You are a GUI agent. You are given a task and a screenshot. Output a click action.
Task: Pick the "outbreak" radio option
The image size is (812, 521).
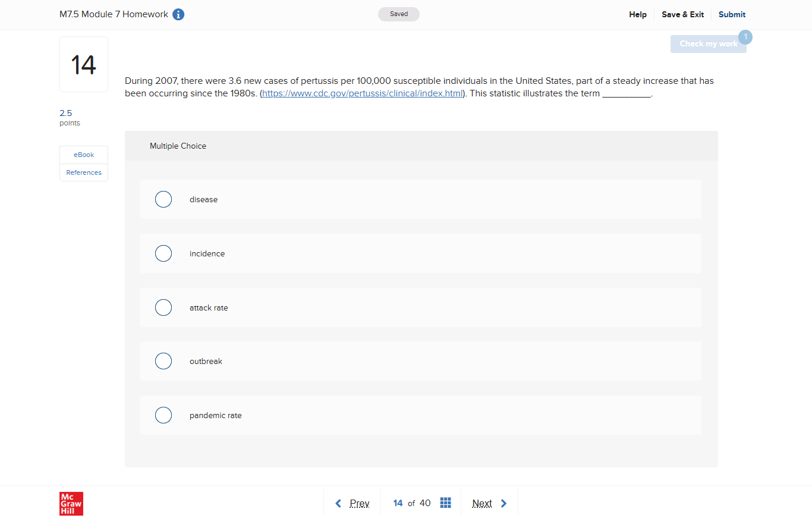pos(163,361)
